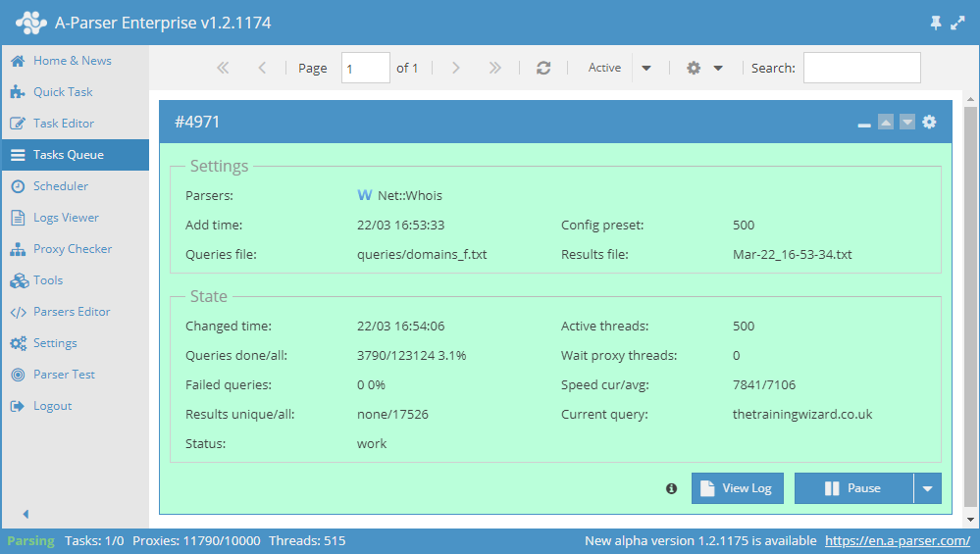Toggle fullscreen with the expand arrows icon

coord(958,23)
